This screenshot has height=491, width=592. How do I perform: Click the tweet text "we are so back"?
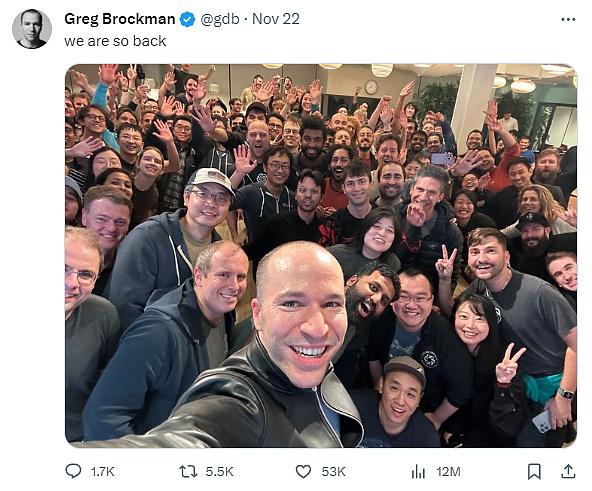coord(115,41)
